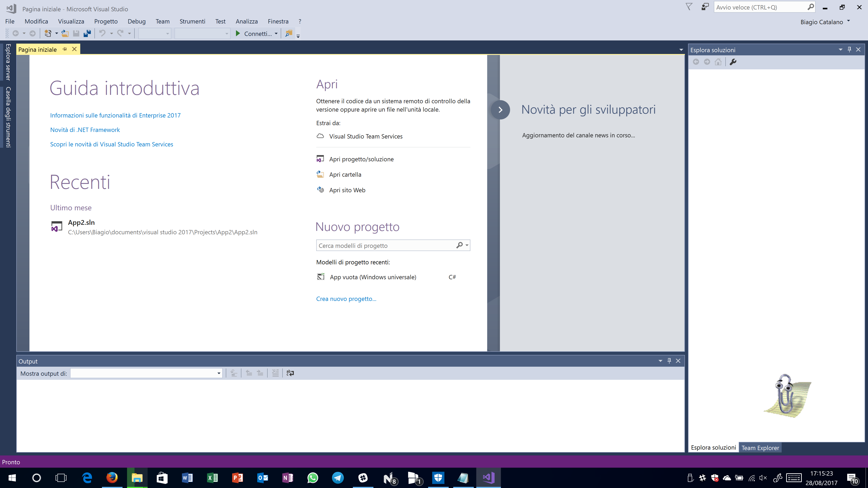
Task: Click Solution Explorer back arrow icon
Action: pyautogui.click(x=696, y=62)
